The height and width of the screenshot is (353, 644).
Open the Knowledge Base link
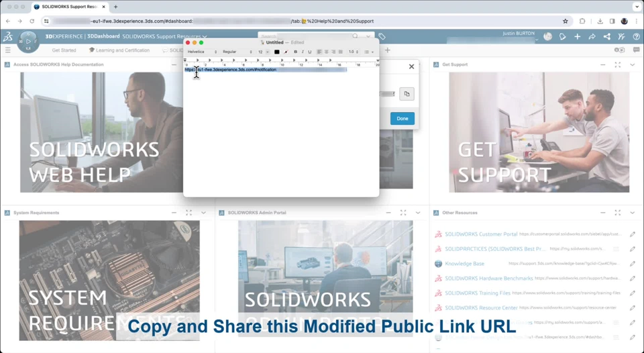coord(464,264)
